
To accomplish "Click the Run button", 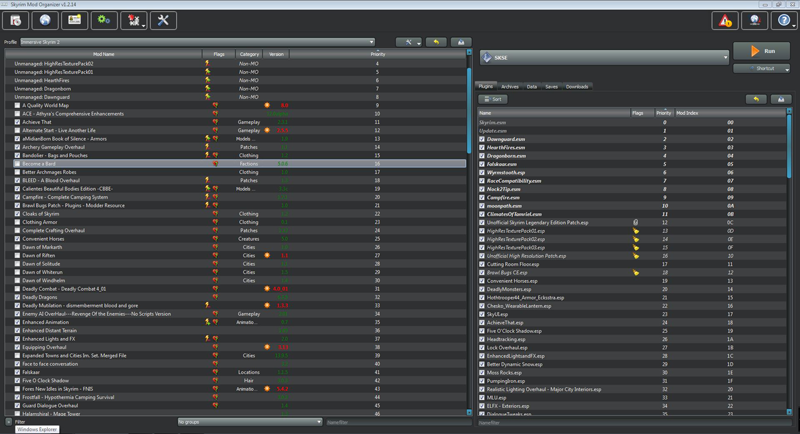I will 761,50.
